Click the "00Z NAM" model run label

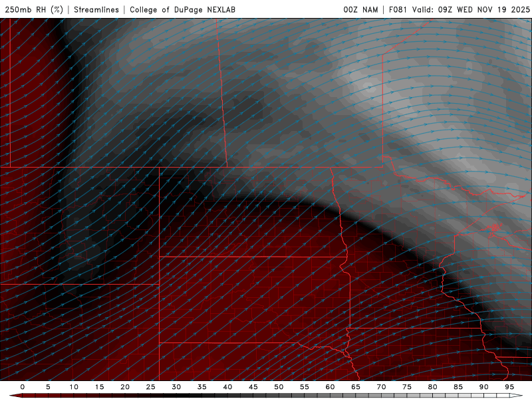click(360, 9)
